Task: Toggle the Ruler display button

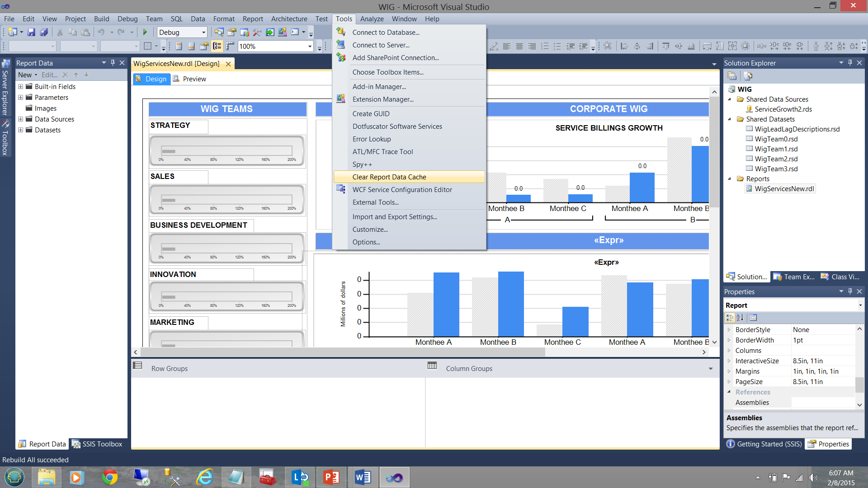Action: (x=230, y=46)
